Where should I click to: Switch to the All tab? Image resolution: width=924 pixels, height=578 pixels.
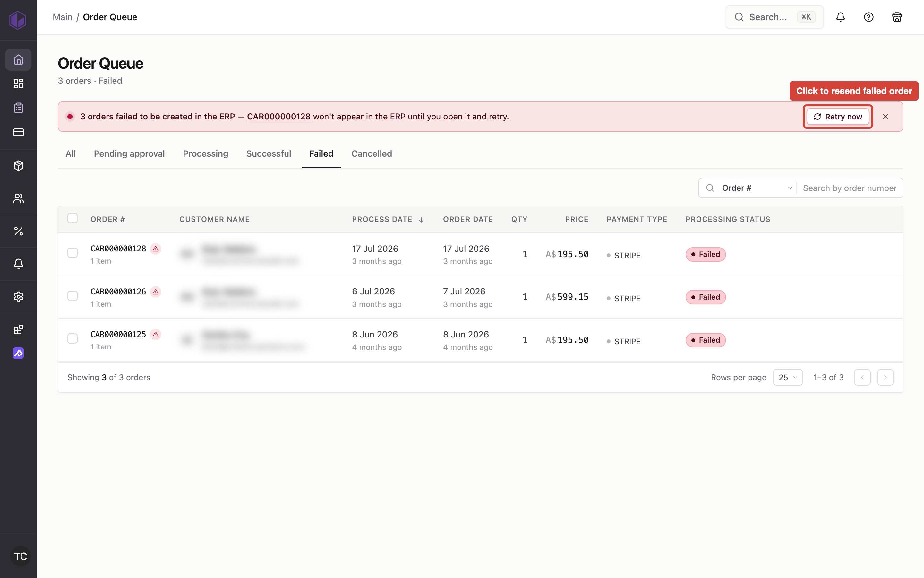pyautogui.click(x=71, y=154)
